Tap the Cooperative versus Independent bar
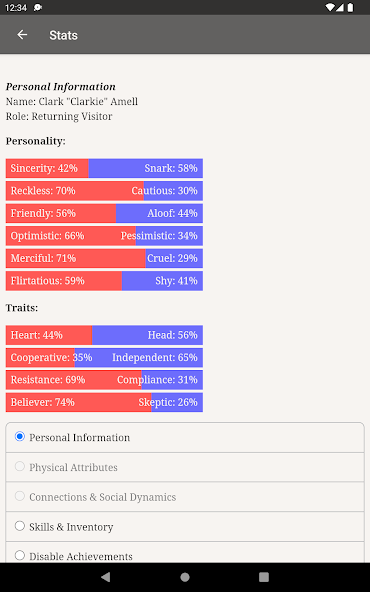 click(x=104, y=357)
